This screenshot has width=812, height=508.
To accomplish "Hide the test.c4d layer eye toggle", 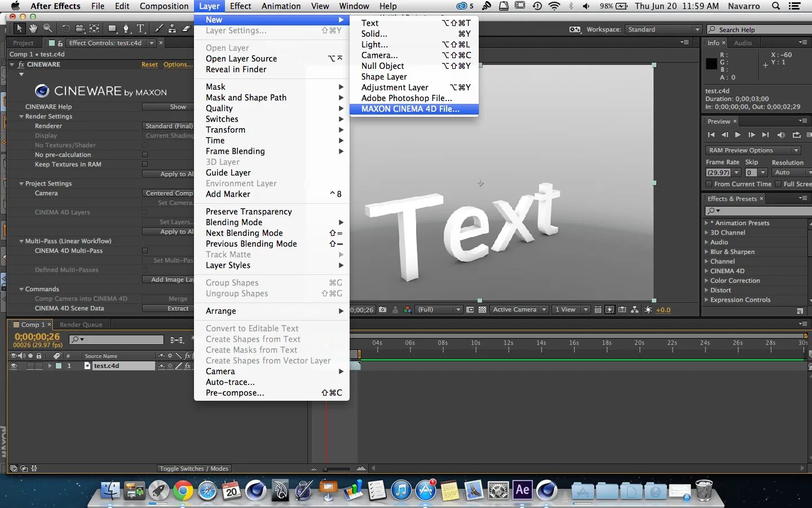I will (14, 366).
